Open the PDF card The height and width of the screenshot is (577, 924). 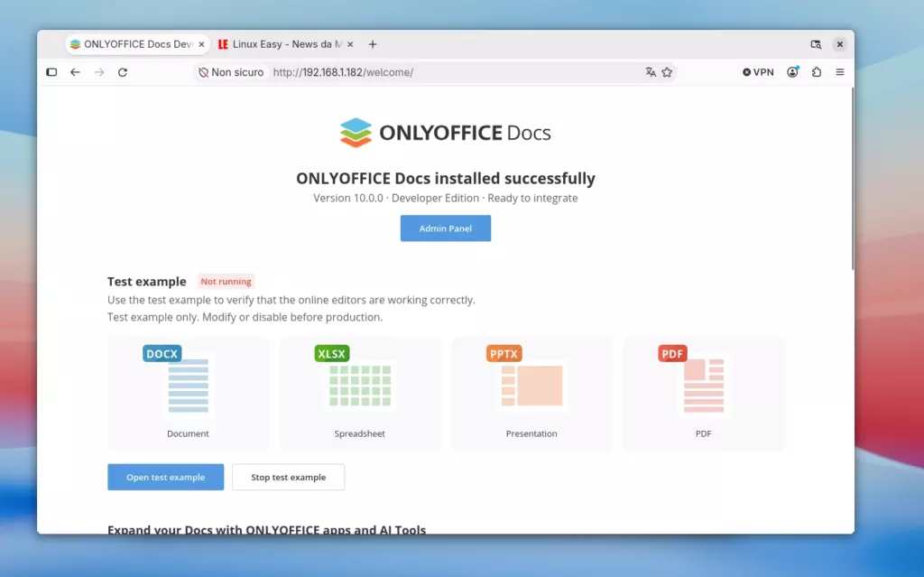[x=704, y=394]
